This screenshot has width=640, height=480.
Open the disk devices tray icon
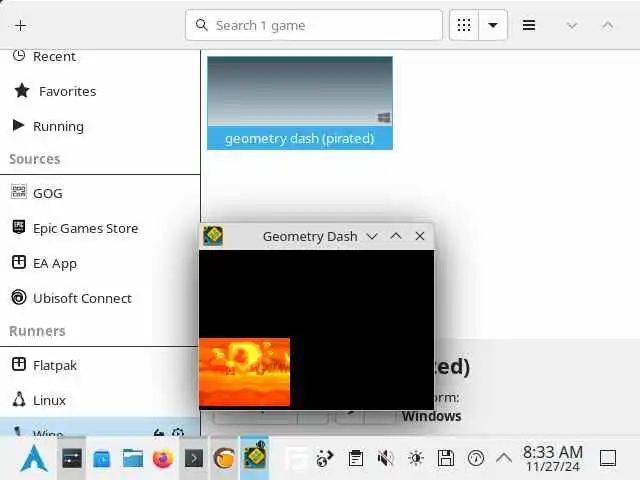[x=446, y=458]
